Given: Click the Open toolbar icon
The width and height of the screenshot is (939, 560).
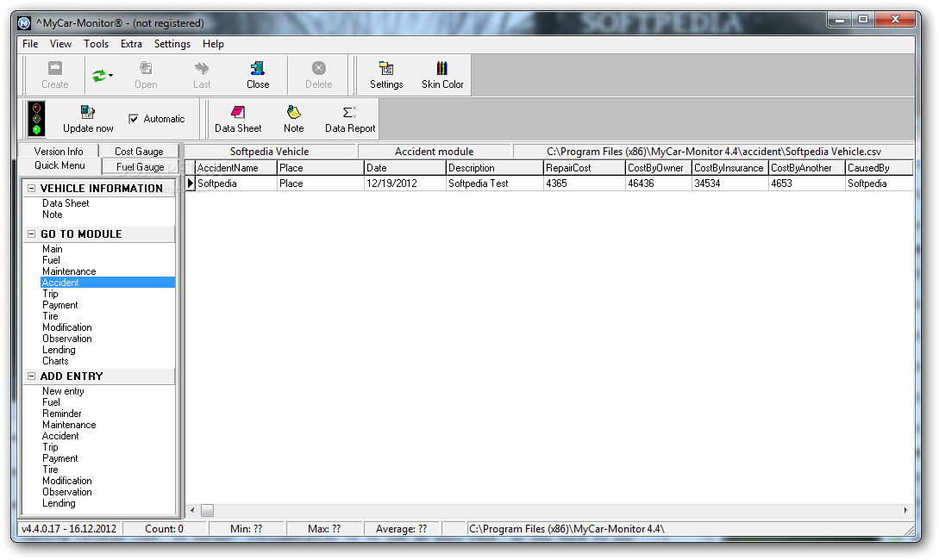Looking at the screenshot, I should [x=146, y=75].
